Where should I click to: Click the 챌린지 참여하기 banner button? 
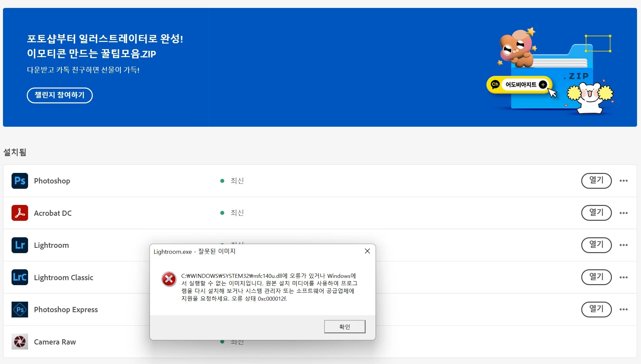(x=60, y=95)
